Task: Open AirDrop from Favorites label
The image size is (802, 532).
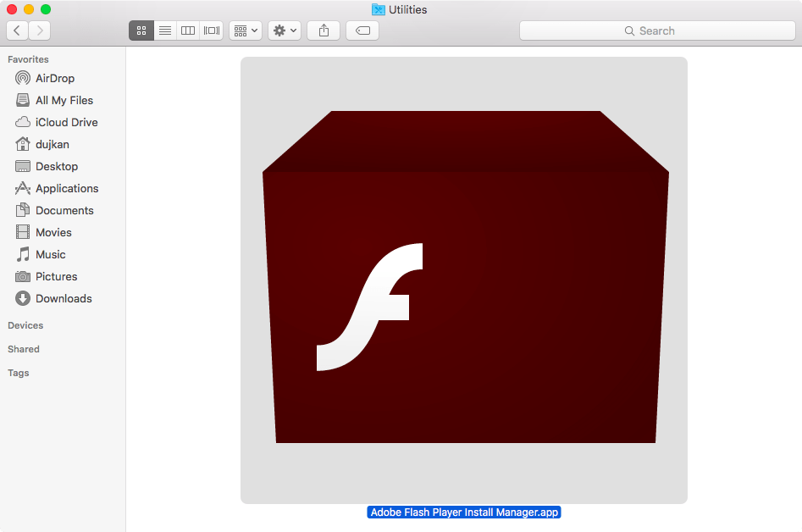Action: click(55, 78)
